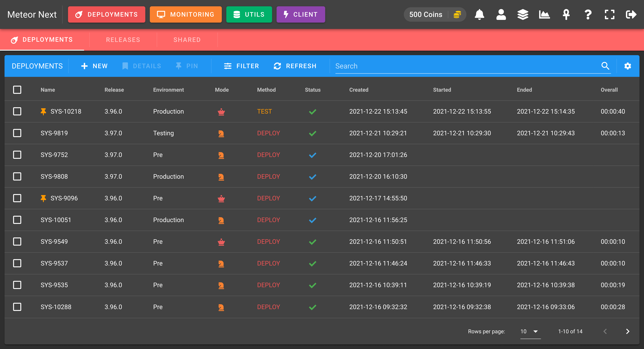644x349 pixels.
Task: Switch to the Shared tab
Action: pyautogui.click(x=187, y=40)
